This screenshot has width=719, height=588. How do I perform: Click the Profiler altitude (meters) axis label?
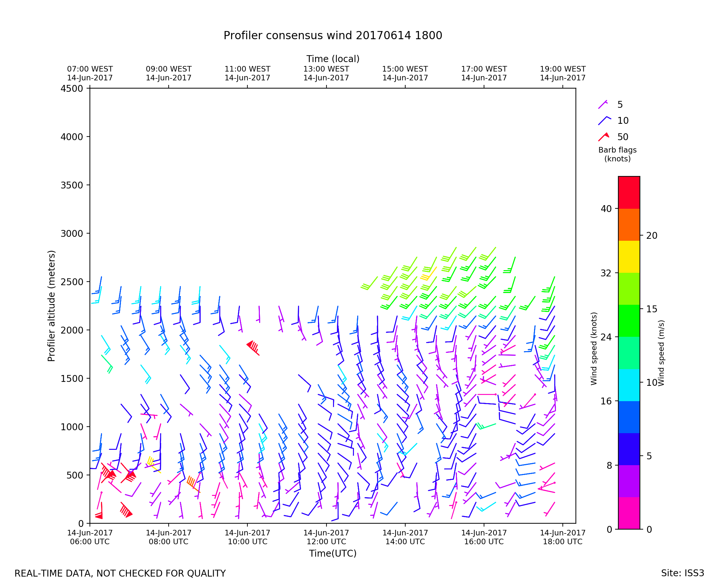point(51,306)
